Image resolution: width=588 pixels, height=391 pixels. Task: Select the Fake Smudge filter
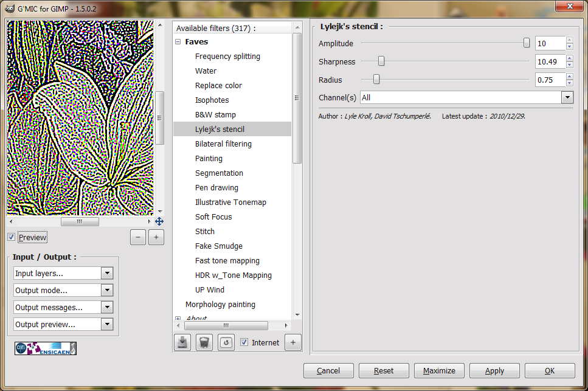(219, 246)
